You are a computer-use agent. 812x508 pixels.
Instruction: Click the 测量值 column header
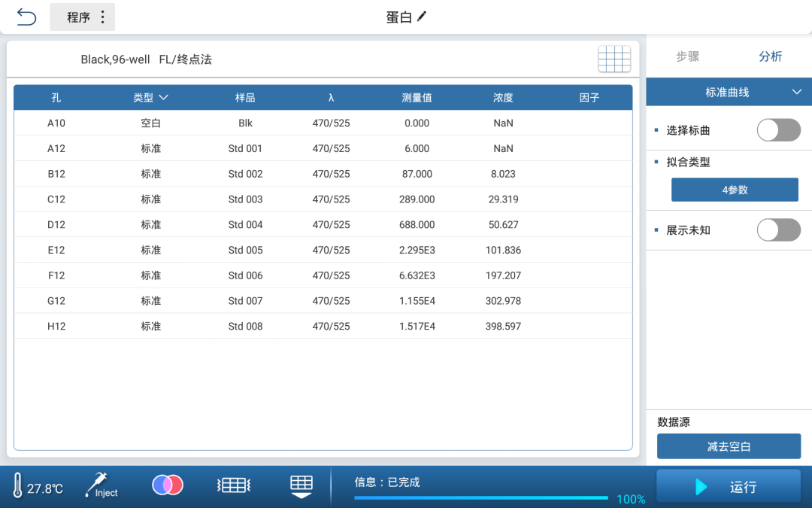point(417,97)
